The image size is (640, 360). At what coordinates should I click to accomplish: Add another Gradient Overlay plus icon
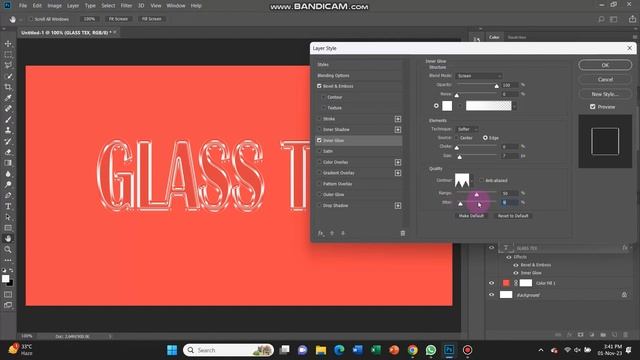[x=398, y=173]
